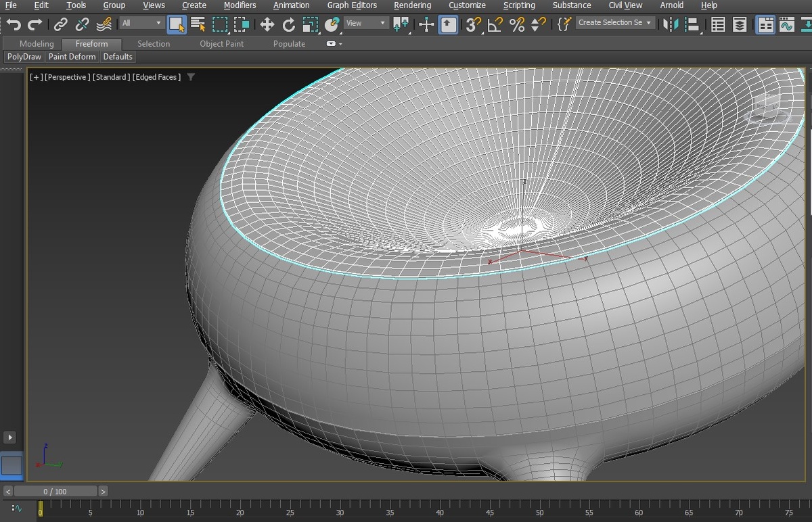Click the Paint Deform panel button
Screen dimensions: 812x522
[x=72, y=57]
